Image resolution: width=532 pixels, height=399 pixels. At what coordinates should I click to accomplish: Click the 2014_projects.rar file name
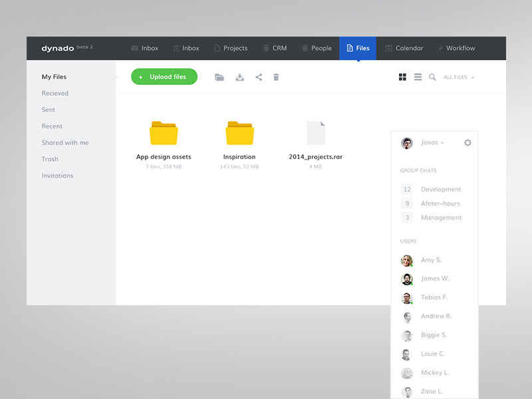315,157
